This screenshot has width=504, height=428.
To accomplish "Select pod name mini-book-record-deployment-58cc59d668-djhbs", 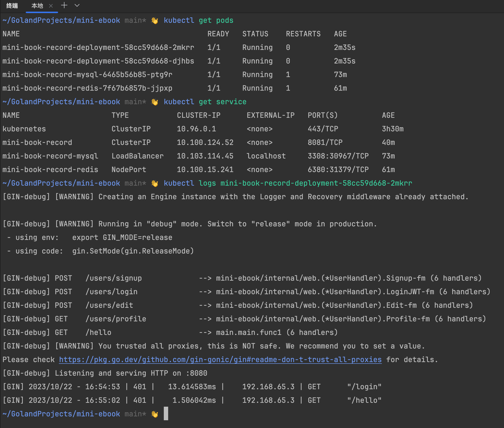I will point(98,61).
